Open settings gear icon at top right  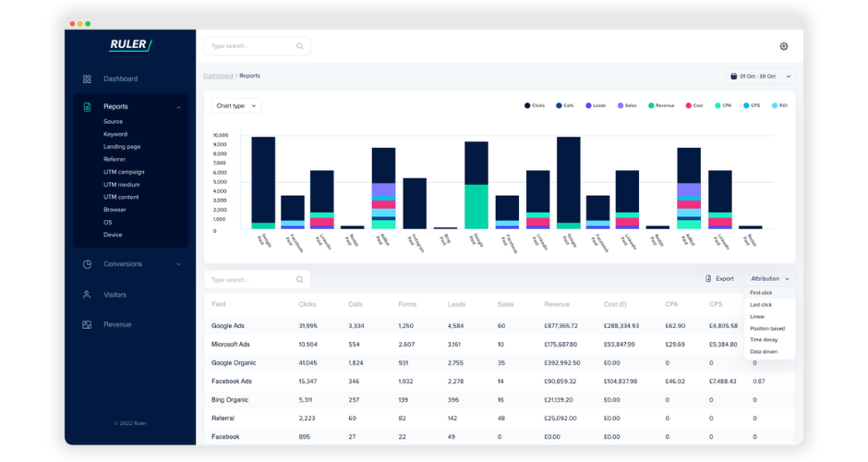pyautogui.click(x=784, y=46)
